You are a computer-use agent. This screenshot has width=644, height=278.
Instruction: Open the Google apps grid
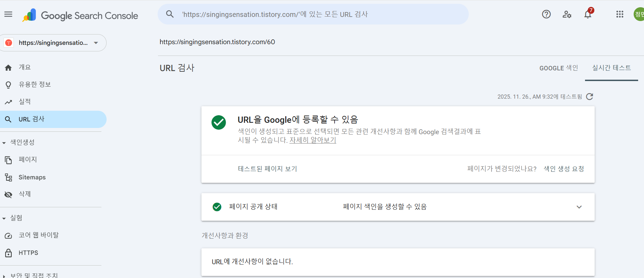tap(620, 14)
